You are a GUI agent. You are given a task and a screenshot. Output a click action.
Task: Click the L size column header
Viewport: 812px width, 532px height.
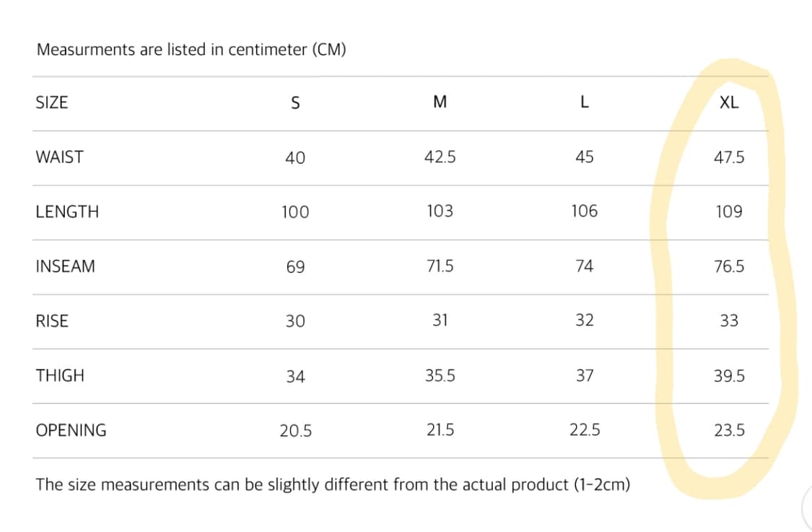click(585, 103)
